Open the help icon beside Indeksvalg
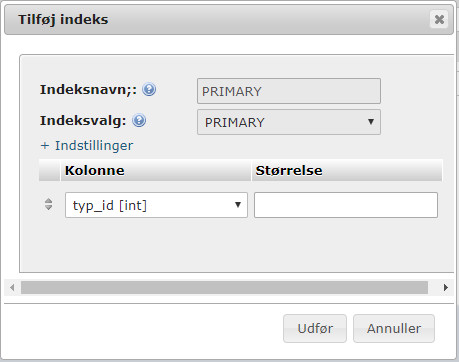 tap(139, 121)
